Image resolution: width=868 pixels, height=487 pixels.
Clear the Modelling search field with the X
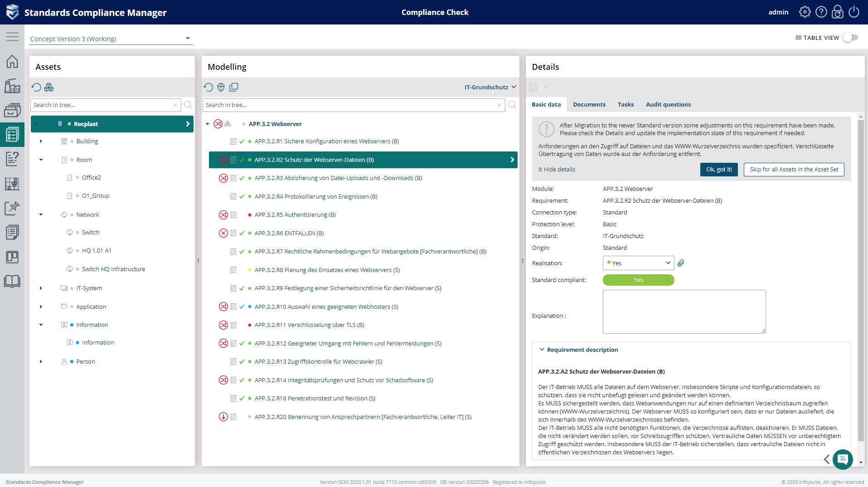pos(499,105)
